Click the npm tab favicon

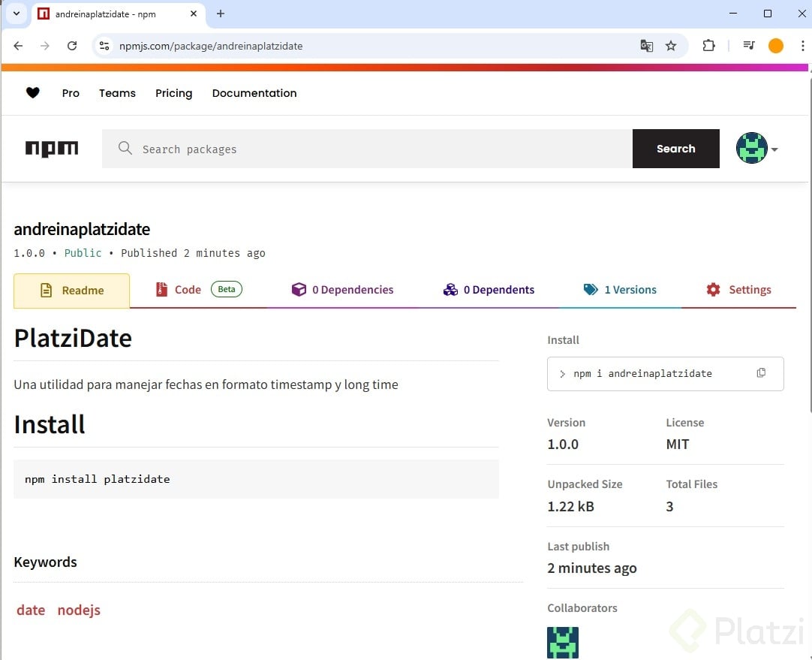pos(44,14)
